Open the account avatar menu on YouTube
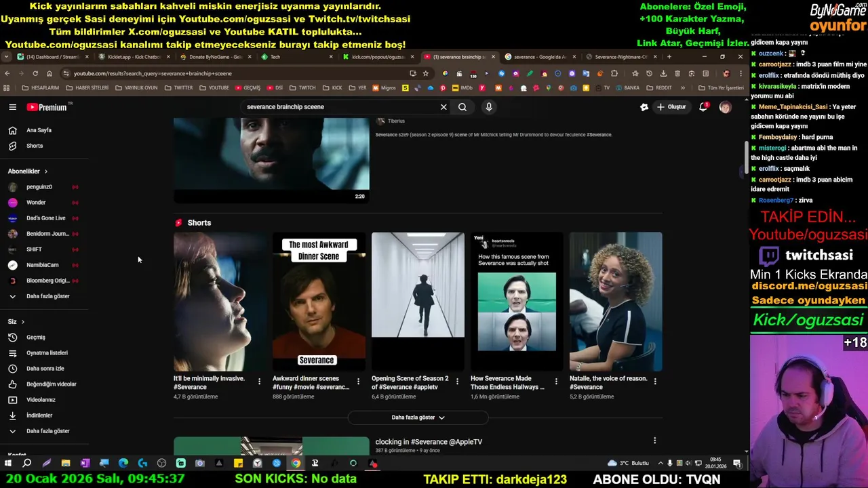The image size is (868, 488). [725, 107]
